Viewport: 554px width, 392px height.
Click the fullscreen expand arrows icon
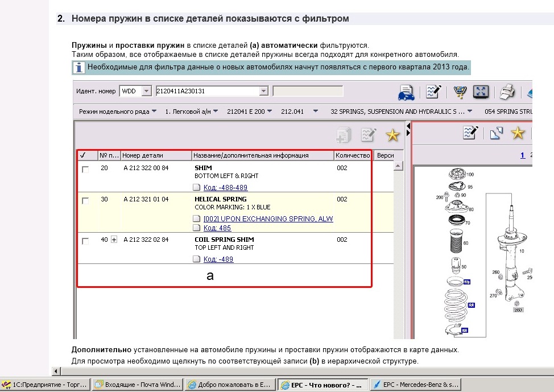481,92
